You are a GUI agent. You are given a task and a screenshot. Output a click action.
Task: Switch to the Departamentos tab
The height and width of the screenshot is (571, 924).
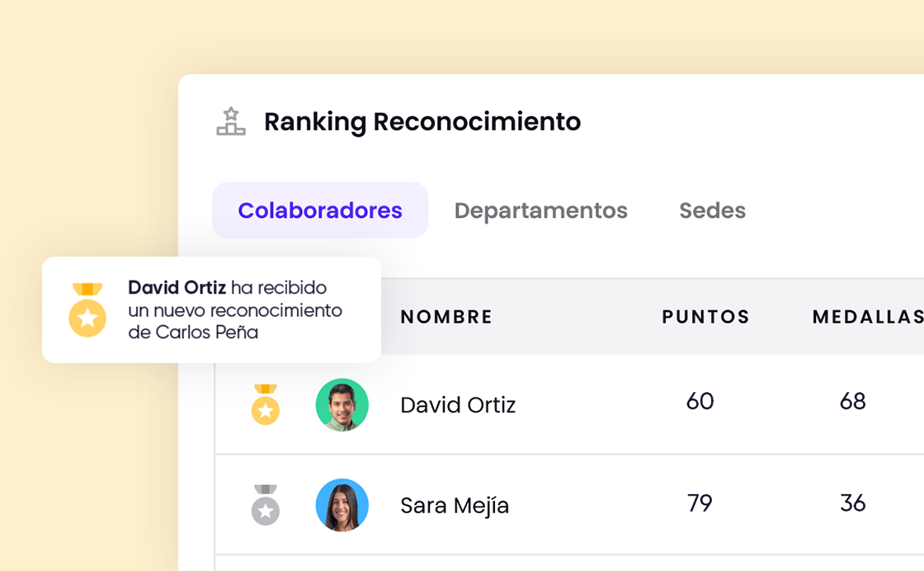tap(540, 210)
